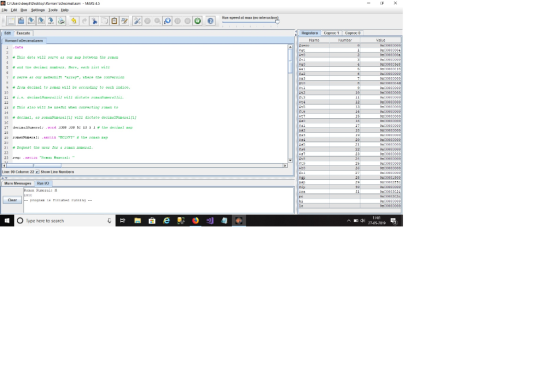Reset the simulator with the green icon

pyautogui.click(x=198, y=21)
